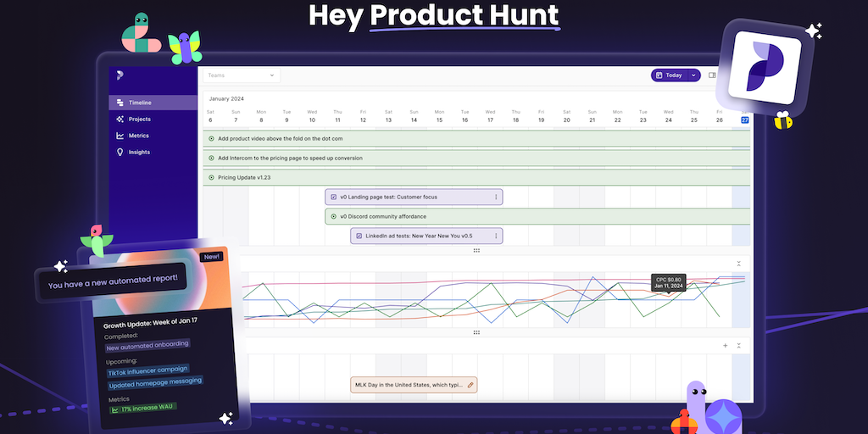Click Updated homepage messaging tag
868x434 pixels.
tap(154, 383)
